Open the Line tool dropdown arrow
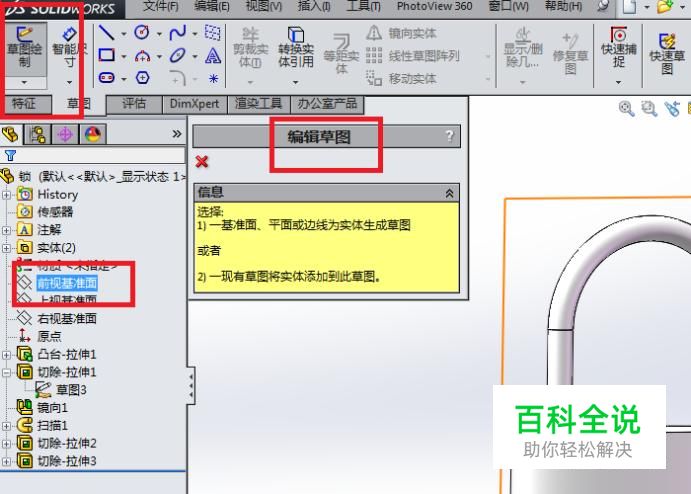This screenshot has width=691, height=494. (123, 33)
